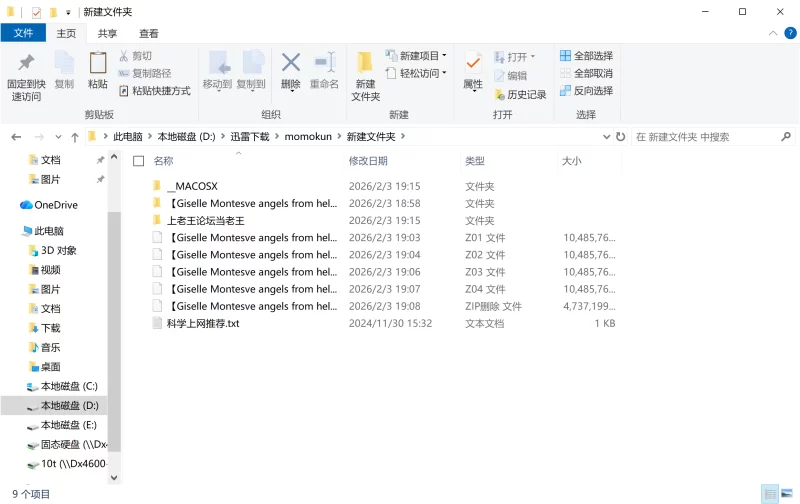The image size is (800, 504).
Task: Select the 上老王论坛当老王 folder
Action: click(x=199, y=220)
